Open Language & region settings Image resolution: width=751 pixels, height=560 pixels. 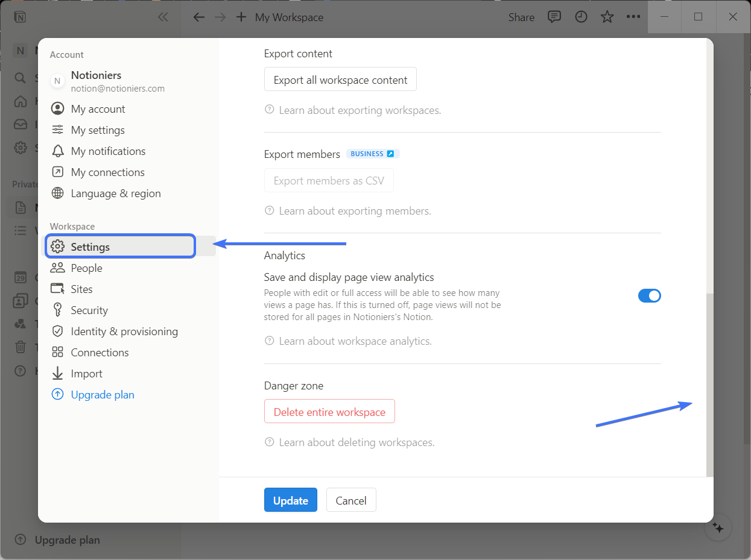115,193
